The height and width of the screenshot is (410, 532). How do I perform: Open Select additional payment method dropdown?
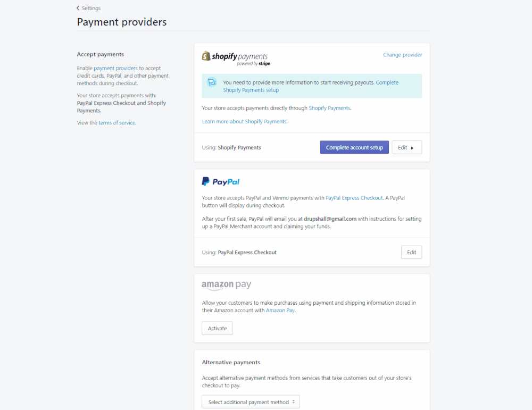pos(251,402)
